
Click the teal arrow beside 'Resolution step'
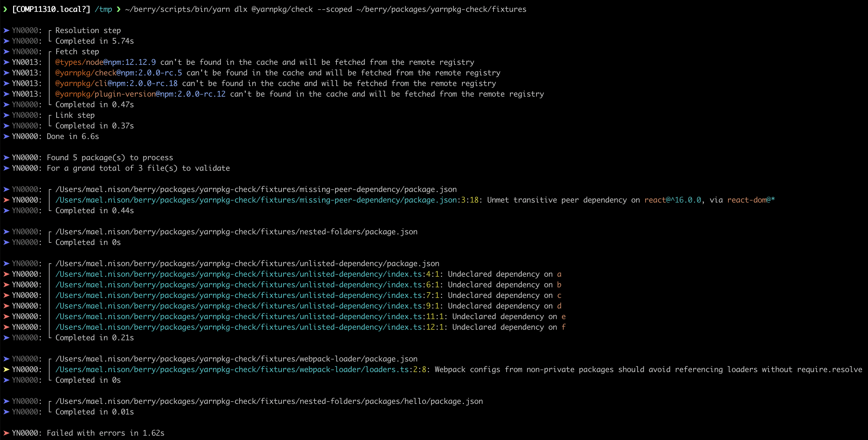click(6, 30)
